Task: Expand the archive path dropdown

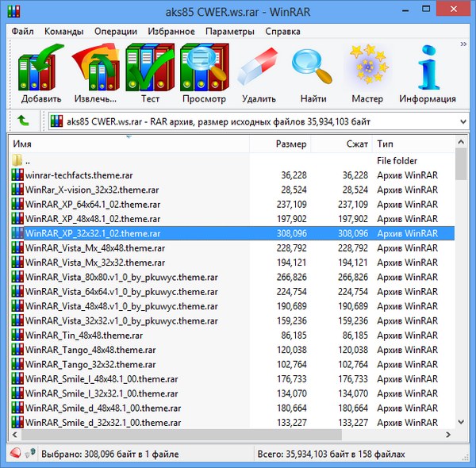Action: click(x=462, y=121)
